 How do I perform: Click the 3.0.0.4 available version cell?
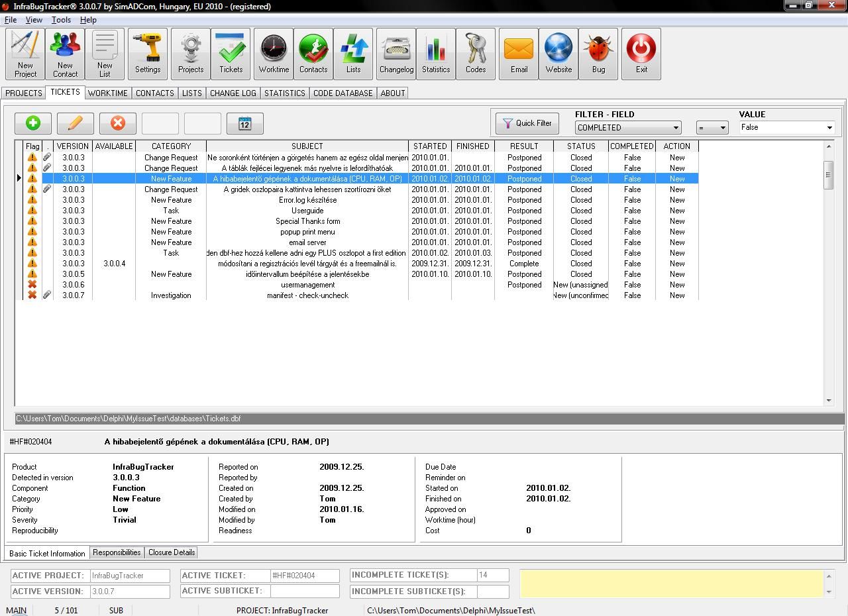114,264
